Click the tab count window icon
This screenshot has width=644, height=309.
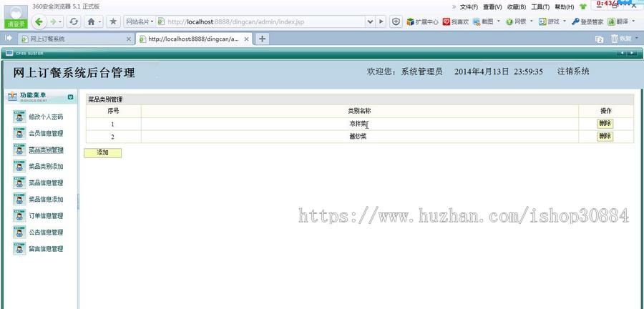[x=600, y=39]
